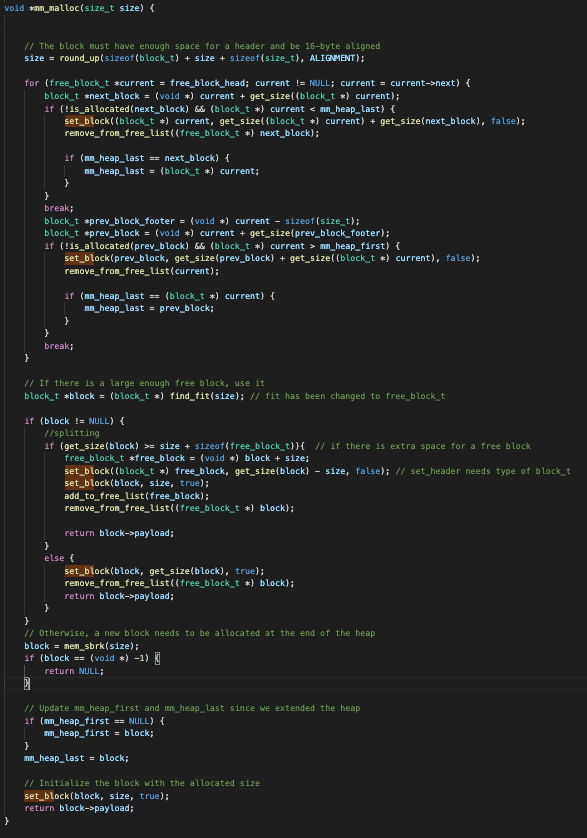Viewport: 587px width, 838px height.
Task: Click the first break statement
Action: (59, 208)
